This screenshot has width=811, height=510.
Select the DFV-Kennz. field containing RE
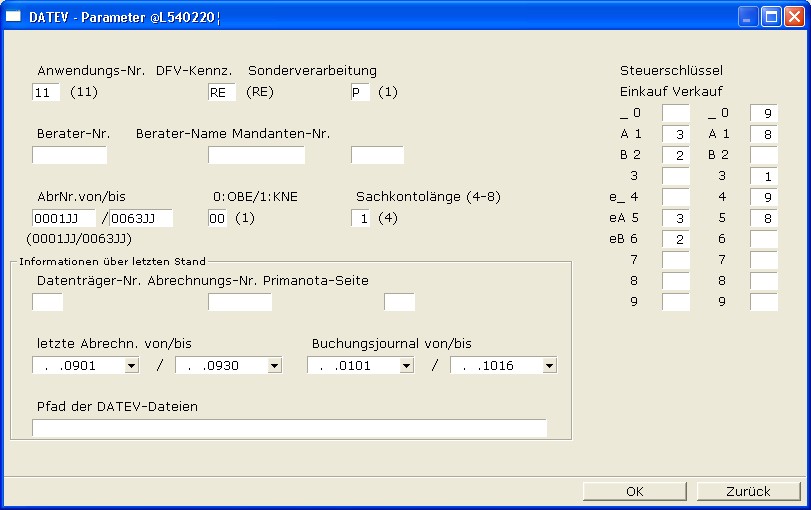click(221, 93)
